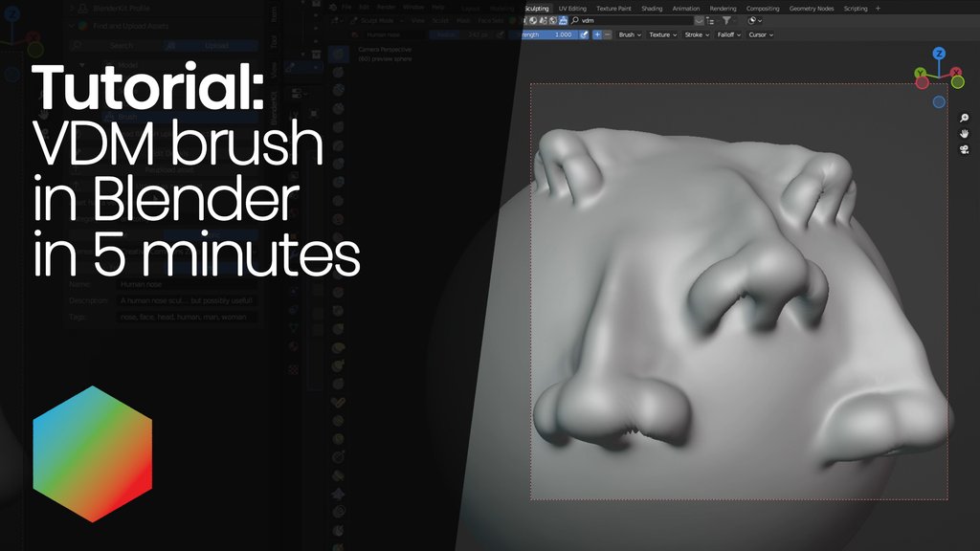This screenshot has height=551, width=980.
Task: Open the Brush dropdown menu
Action: coord(629,34)
